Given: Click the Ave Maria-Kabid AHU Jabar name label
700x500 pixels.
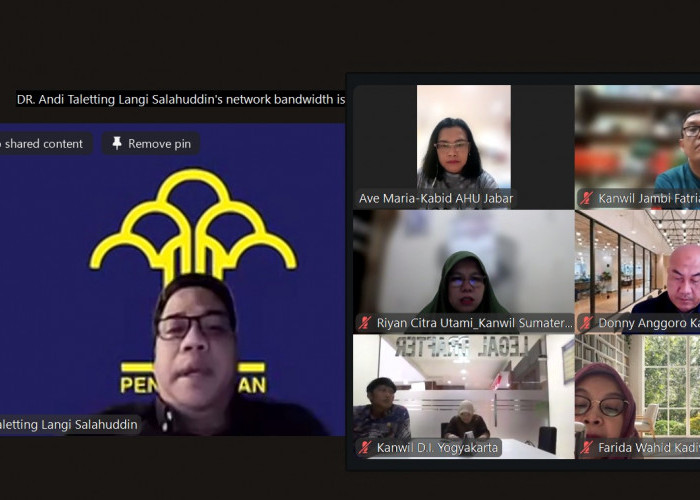Looking at the screenshot, I should [436, 198].
